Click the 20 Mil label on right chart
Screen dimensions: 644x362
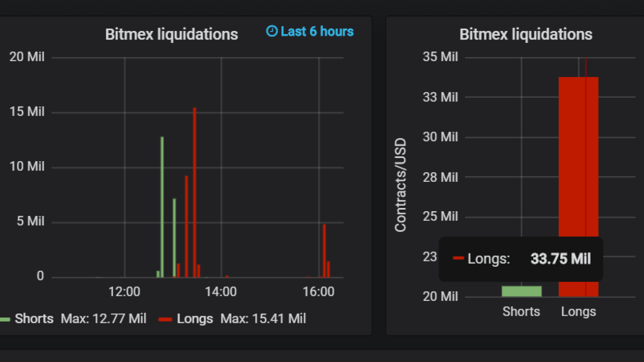point(440,296)
